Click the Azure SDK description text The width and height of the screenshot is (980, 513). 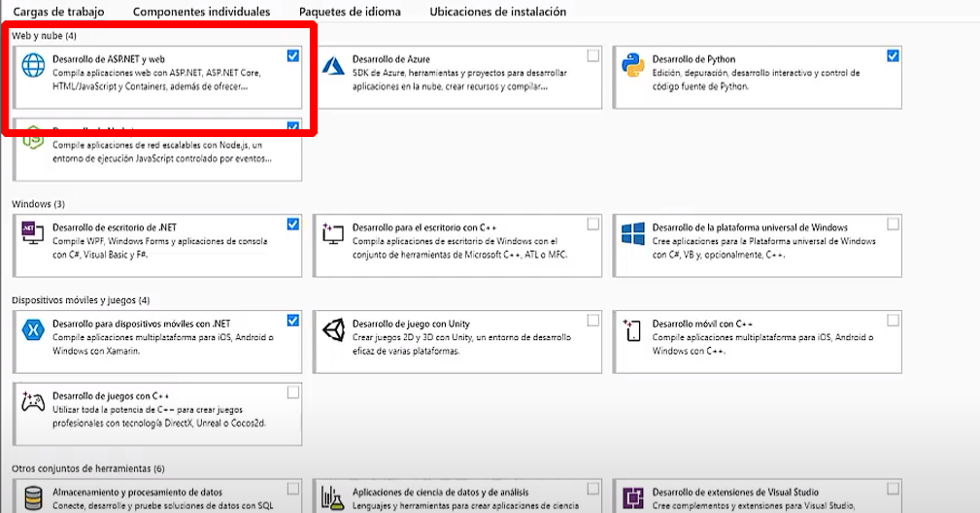pyautogui.click(x=459, y=80)
